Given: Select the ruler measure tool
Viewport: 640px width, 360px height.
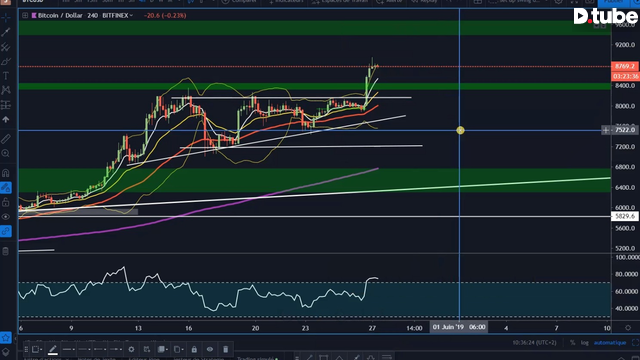Looking at the screenshot, I should tap(6, 139).
